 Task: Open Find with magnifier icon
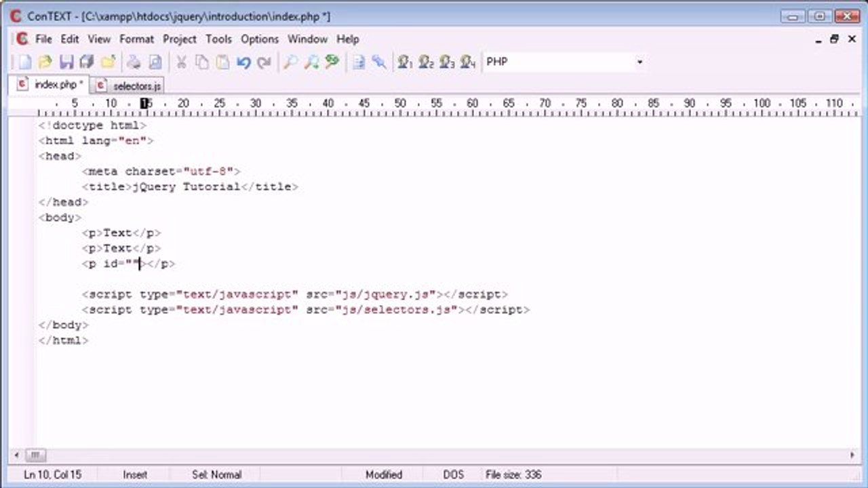290,62
